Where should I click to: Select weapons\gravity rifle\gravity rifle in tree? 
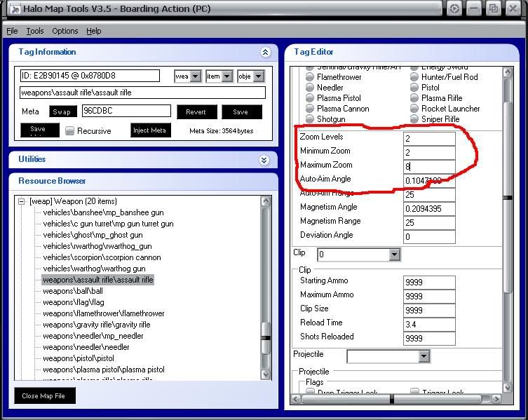[97, 325]
